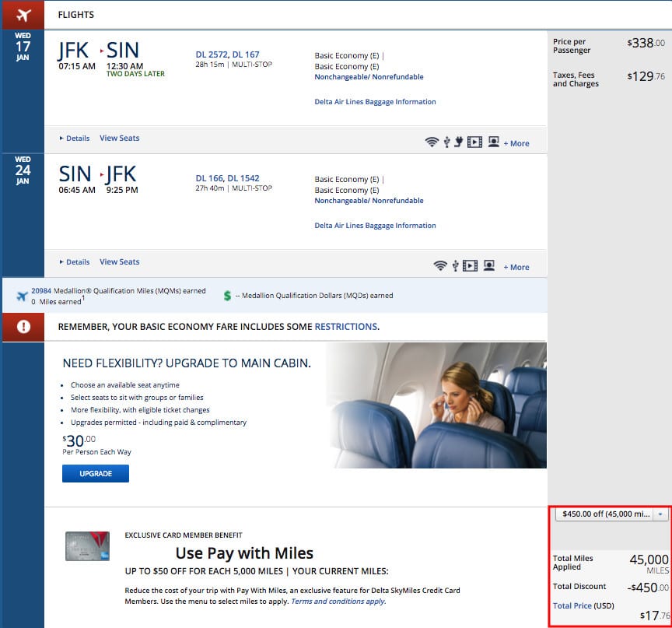Screen dimensions: 672x628
Task: Open the seatback video entertainment icon
Action: [474, 142]
